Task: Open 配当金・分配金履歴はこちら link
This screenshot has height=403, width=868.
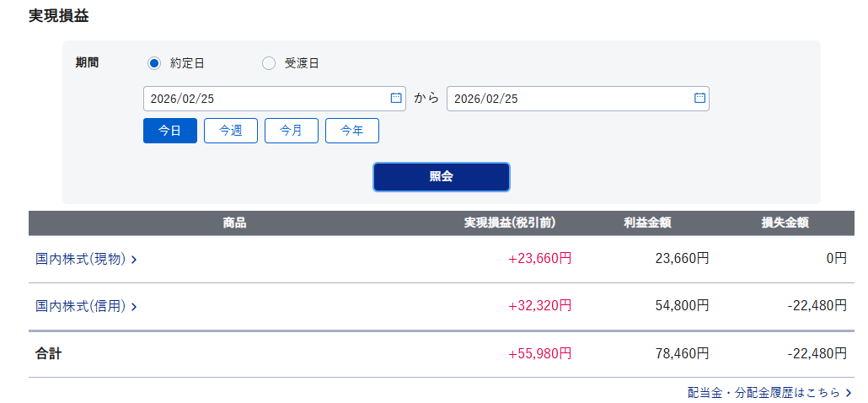Action: 764,392
